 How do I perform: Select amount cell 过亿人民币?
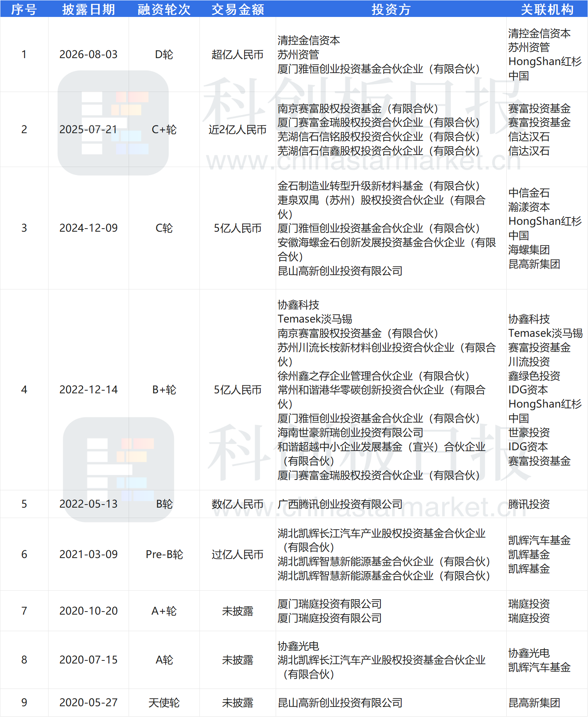tap(238, 554)
